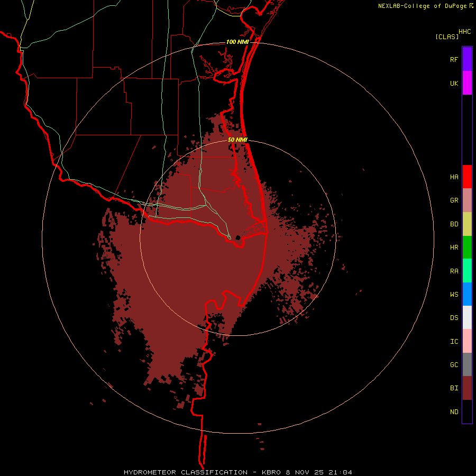Click the 'WS' legend label
This screenshot has height=476, width=476.
pyautogui.click(x=454, y=294)
